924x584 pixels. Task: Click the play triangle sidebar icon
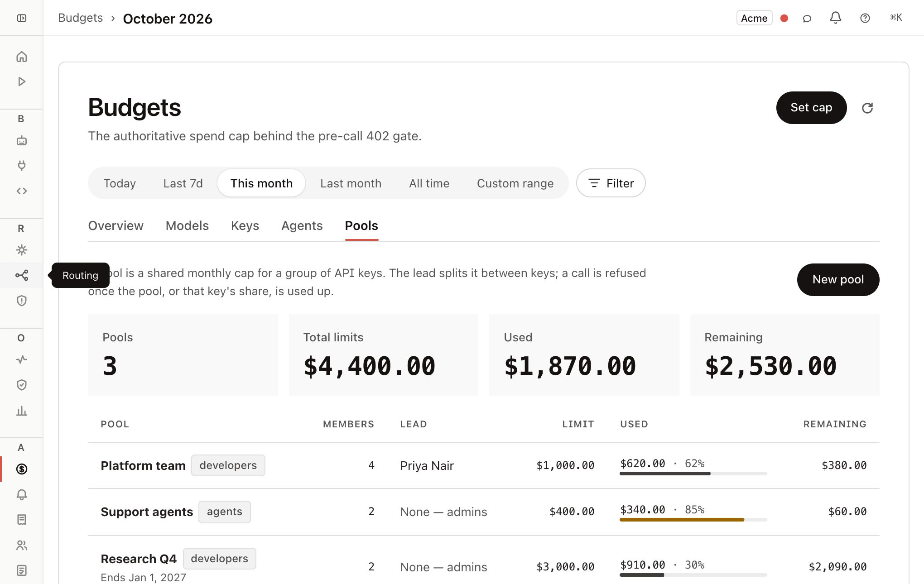pos(21,81)
